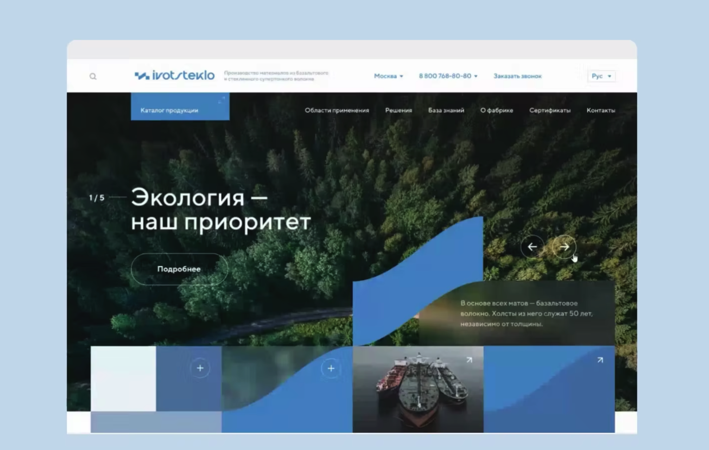Select Области применения in the navigation

click(x=337, y=110)
